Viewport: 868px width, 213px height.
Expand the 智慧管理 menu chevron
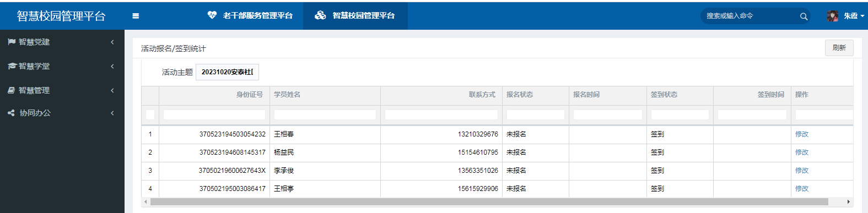[112, 90]
